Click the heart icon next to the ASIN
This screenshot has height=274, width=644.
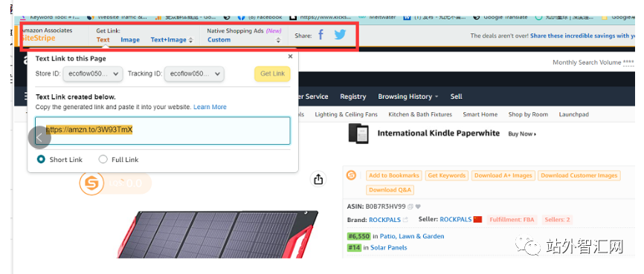point(418,206)
